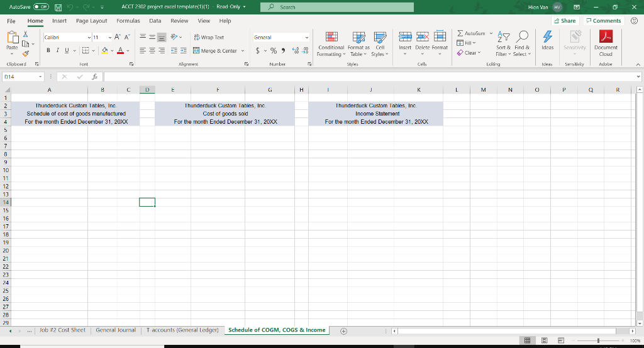Toggle Bold formatting
644x348 pixels.
pyautogui.click(x=48, y=50)
